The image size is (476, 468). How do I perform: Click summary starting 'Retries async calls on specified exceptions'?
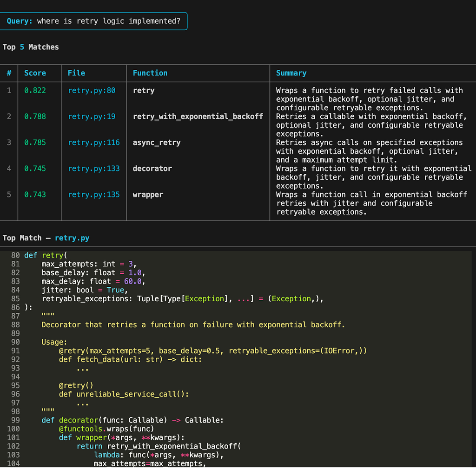(x=370, y=152)
